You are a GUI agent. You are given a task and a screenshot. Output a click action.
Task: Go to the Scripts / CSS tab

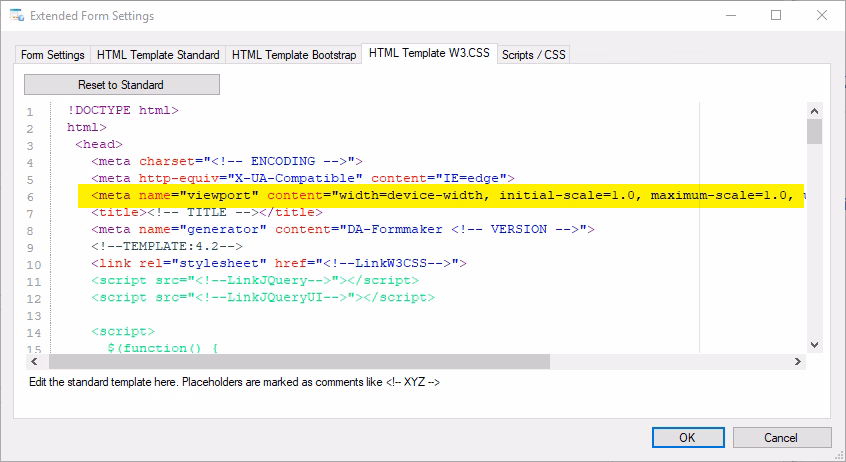coord(534,55)
